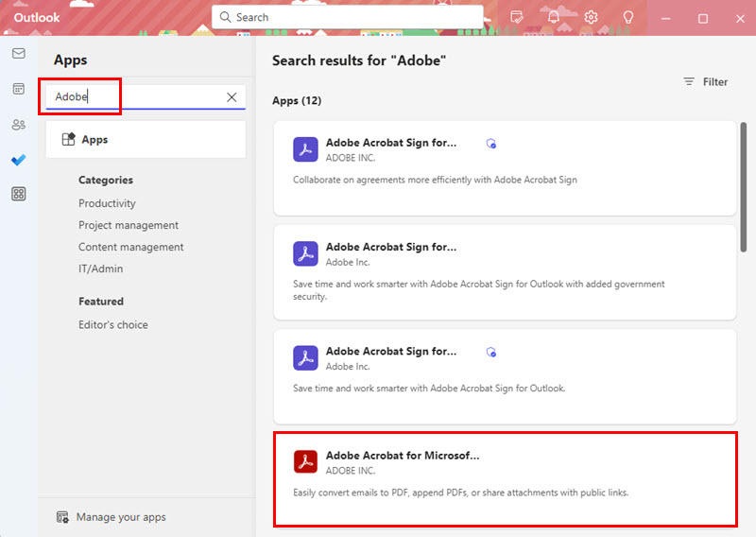Click the certification badge on third Sign app
The height and width of the screenshot is (537, 756).
491,352
